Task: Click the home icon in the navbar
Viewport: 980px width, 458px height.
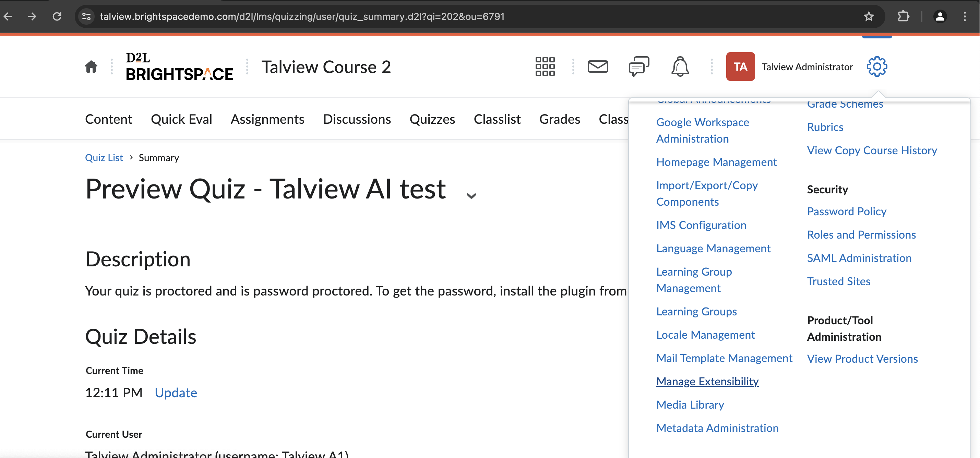Action: coord(91,67)
